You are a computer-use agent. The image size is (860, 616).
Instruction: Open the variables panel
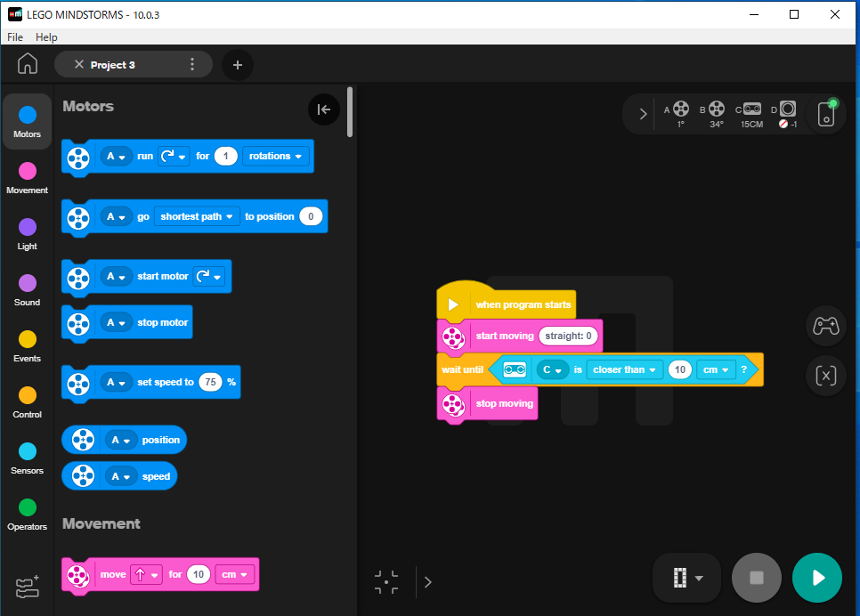[825, 376]
